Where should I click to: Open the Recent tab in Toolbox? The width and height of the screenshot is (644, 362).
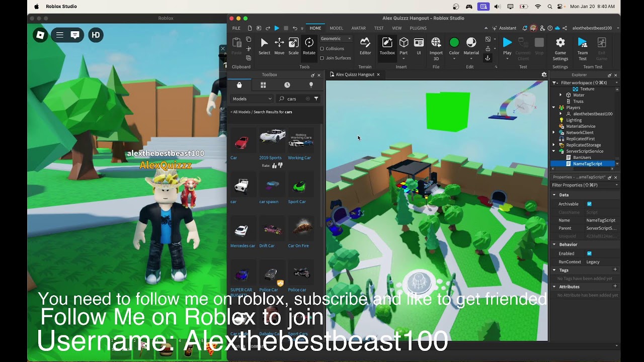click(x=287, y=85)
